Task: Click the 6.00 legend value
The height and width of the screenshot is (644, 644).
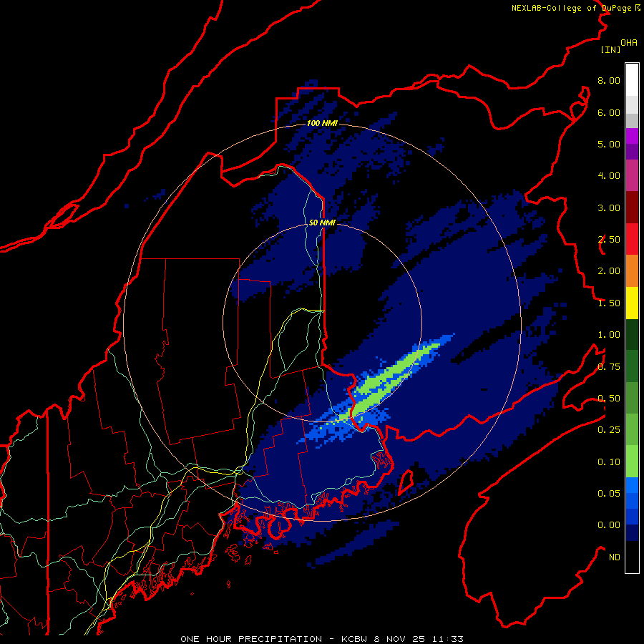Action: tap(609, 112)
